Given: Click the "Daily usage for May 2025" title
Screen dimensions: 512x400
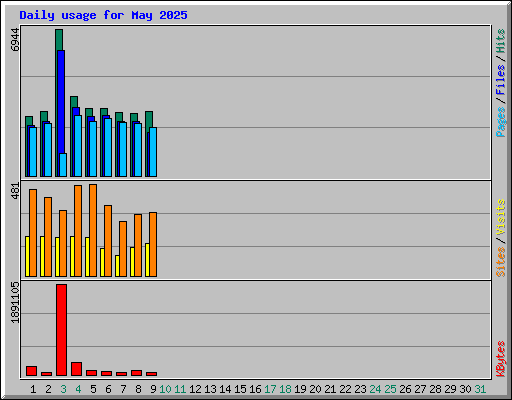Looking at the screenshot, I should coord(103,15).
